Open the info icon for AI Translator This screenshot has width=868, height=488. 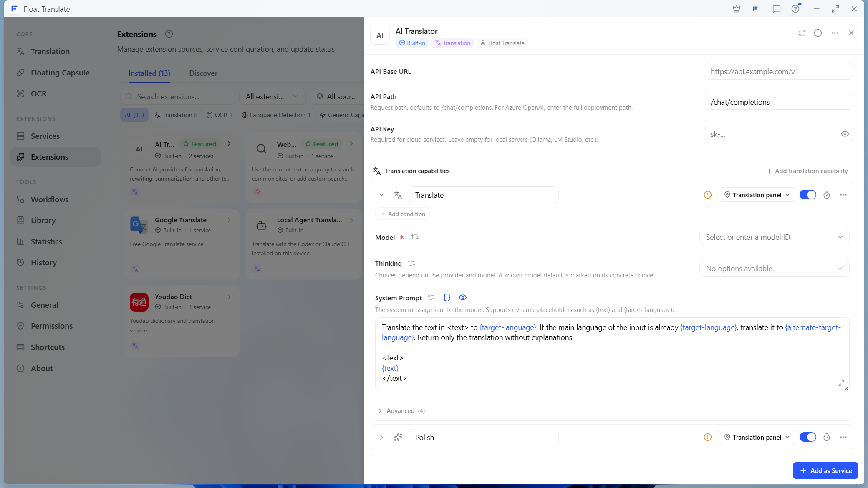tap(818, 33)
